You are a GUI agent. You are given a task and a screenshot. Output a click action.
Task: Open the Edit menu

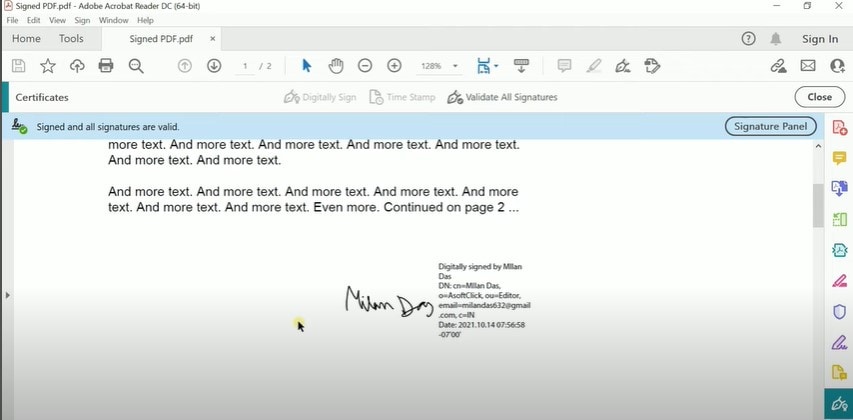coord(34,20)
